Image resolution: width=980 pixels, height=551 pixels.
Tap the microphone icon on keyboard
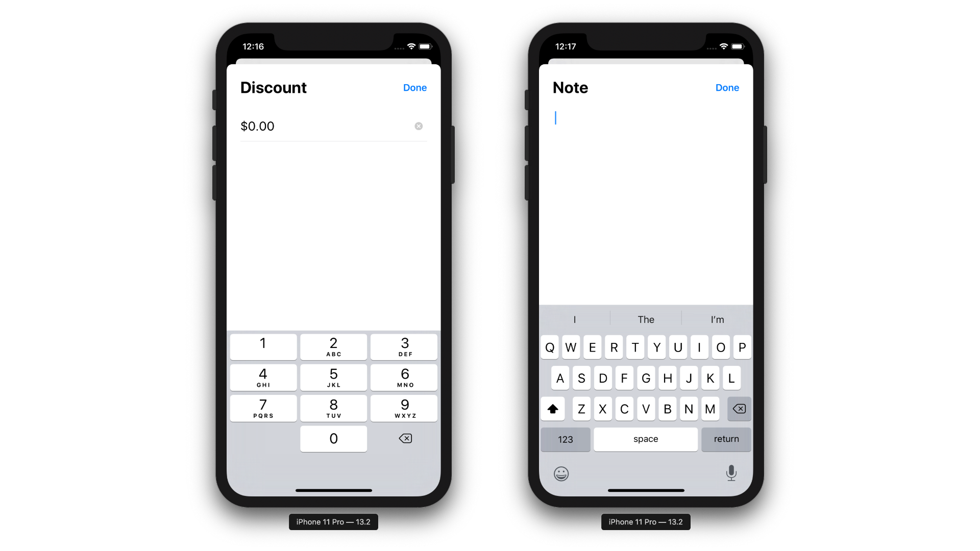(731, 473)
